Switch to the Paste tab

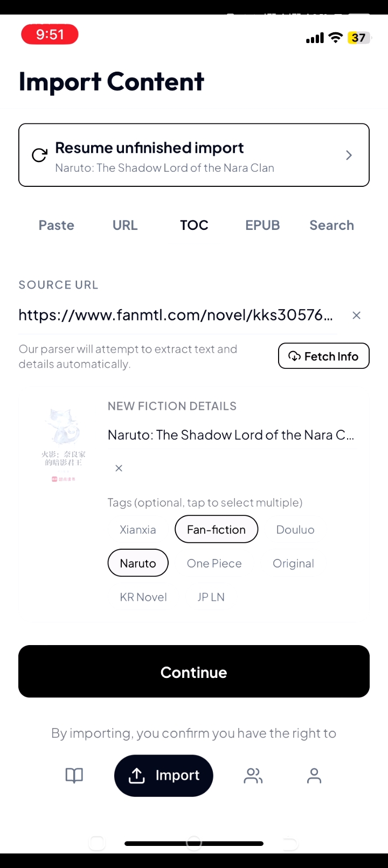click(57, 225)
